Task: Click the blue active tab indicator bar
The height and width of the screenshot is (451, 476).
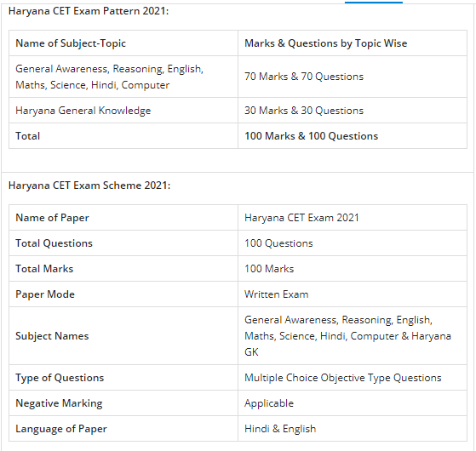Action: tap(374, 2)
